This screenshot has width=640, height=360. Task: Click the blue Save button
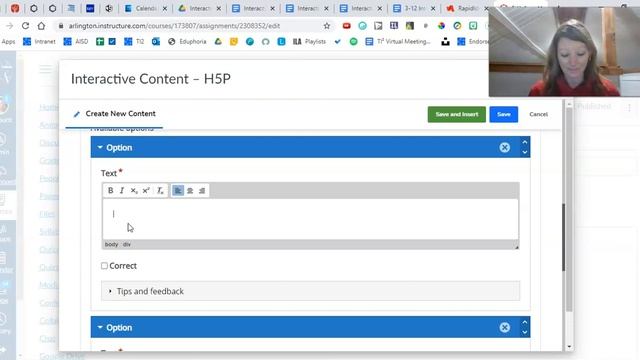click(x=504, y=114)
